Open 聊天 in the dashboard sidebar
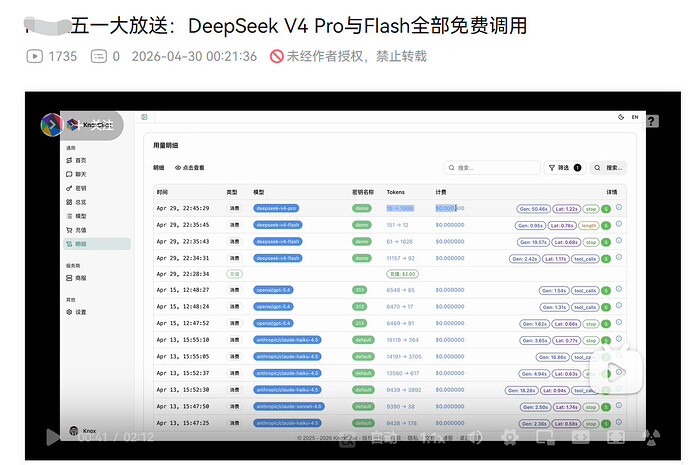 pos(77,175)
